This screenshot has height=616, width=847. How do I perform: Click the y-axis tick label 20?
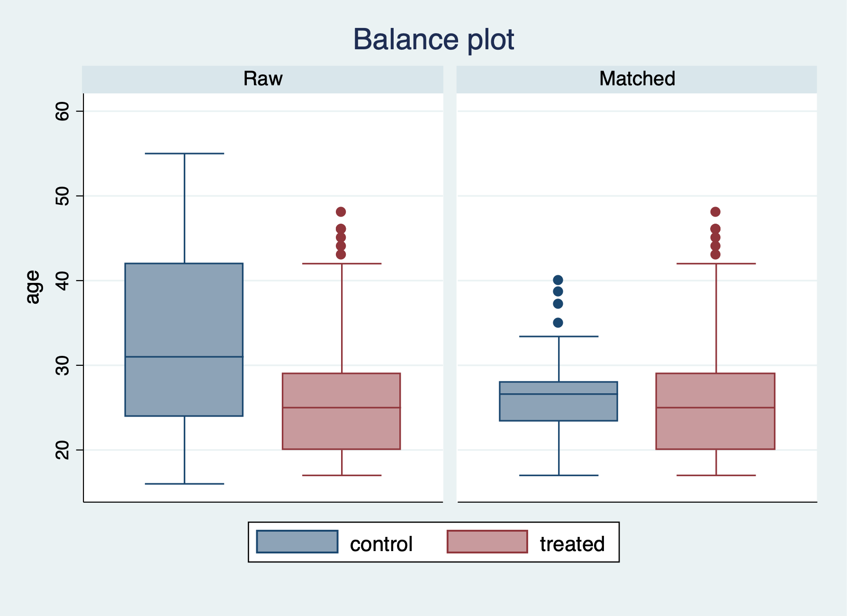(x=63, y=450)
